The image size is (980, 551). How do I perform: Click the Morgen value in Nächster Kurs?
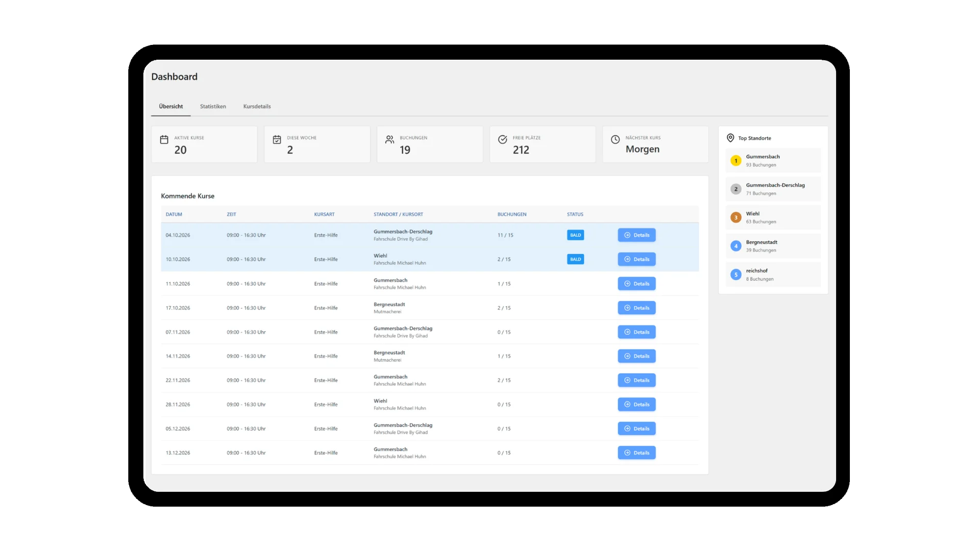[642, 149]
